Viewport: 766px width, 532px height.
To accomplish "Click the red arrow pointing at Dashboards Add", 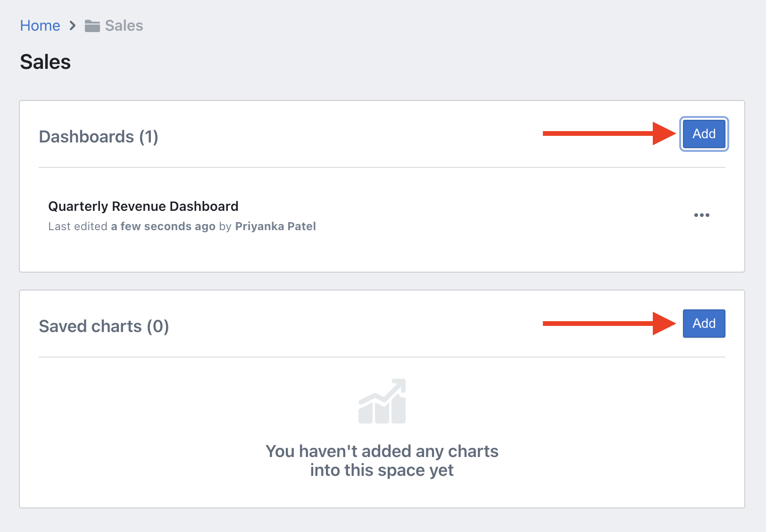I will click(609, 133).
